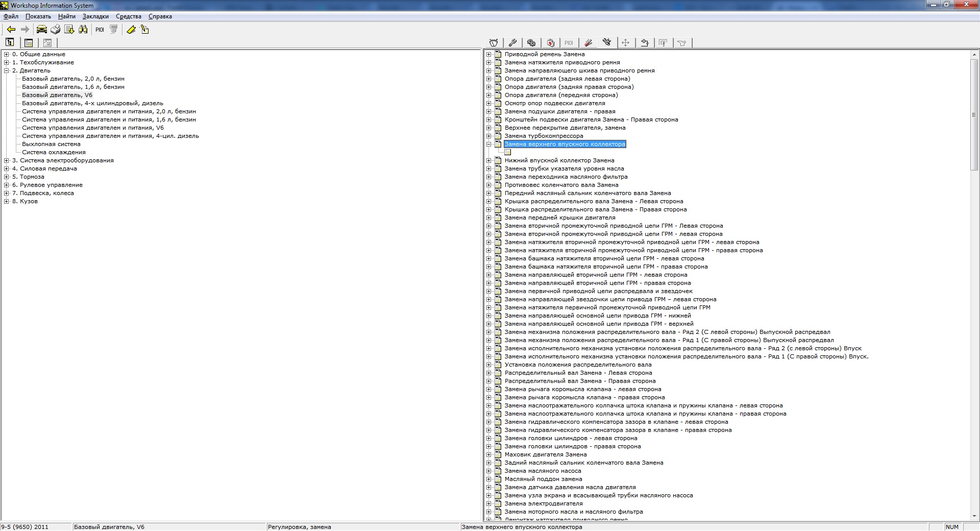Viewport: 980px width, 531px height.
Task: Open the Показать menu
Action: [38, 16]
